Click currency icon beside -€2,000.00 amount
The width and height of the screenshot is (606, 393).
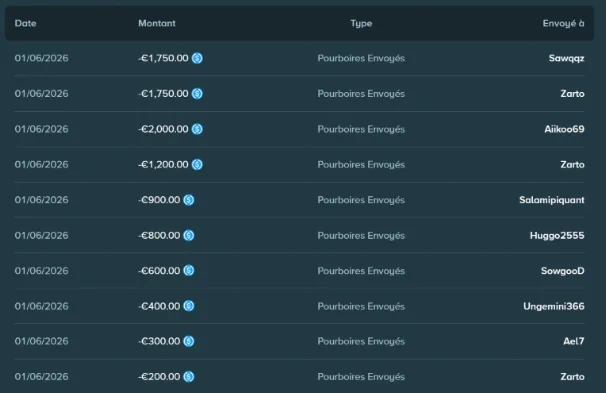pyautogui.click(x=197, y=129)
